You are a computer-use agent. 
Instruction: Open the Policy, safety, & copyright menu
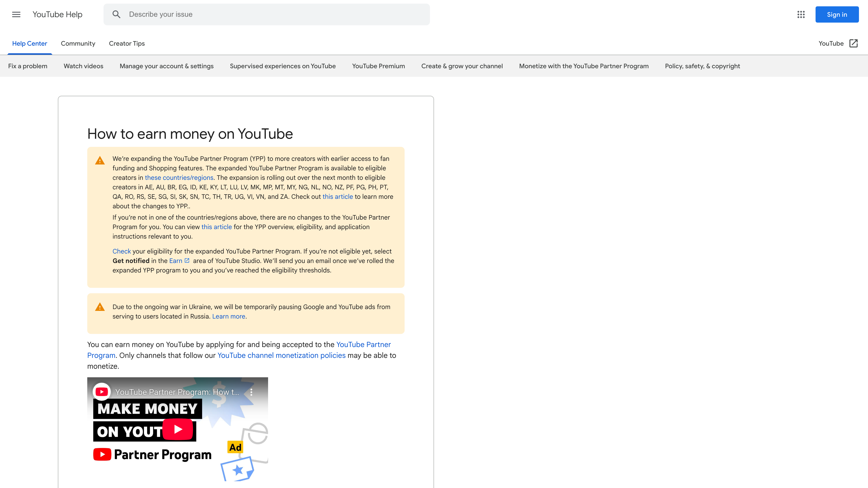point(702,66)
